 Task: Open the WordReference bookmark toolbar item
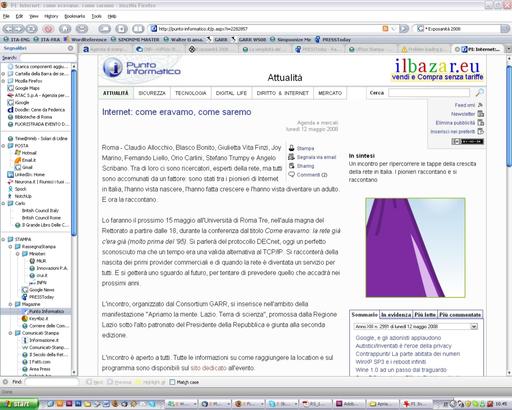[x=85, y=39]
